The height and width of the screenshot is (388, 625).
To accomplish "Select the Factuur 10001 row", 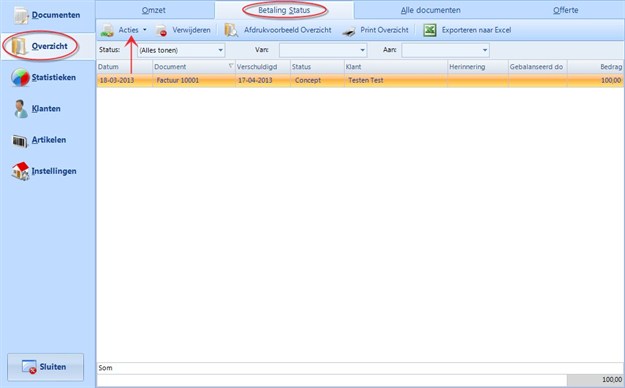I will 360,81.
